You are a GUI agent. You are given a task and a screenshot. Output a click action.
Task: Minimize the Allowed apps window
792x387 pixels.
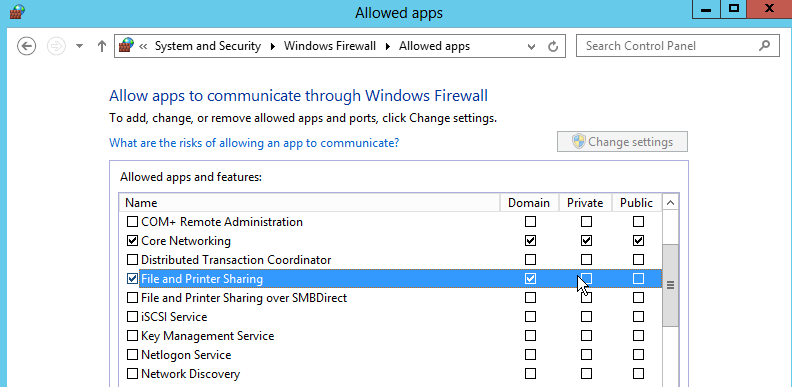coord(707,10)
